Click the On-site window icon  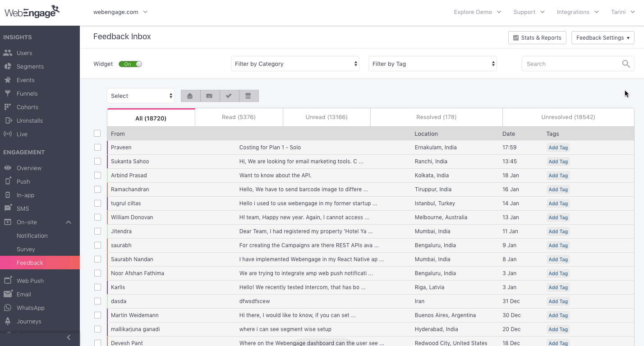pos(8,222)
